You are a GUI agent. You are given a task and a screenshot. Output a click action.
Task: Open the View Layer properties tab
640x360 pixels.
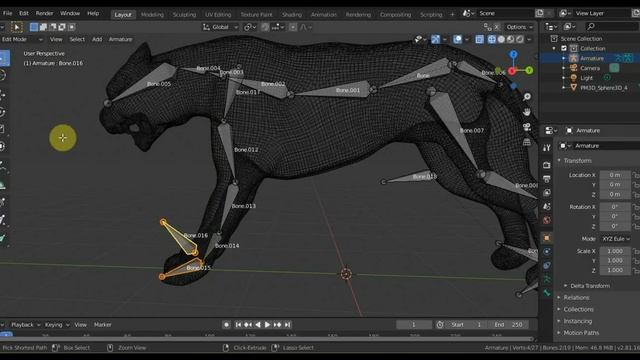[x=547, y=193]
